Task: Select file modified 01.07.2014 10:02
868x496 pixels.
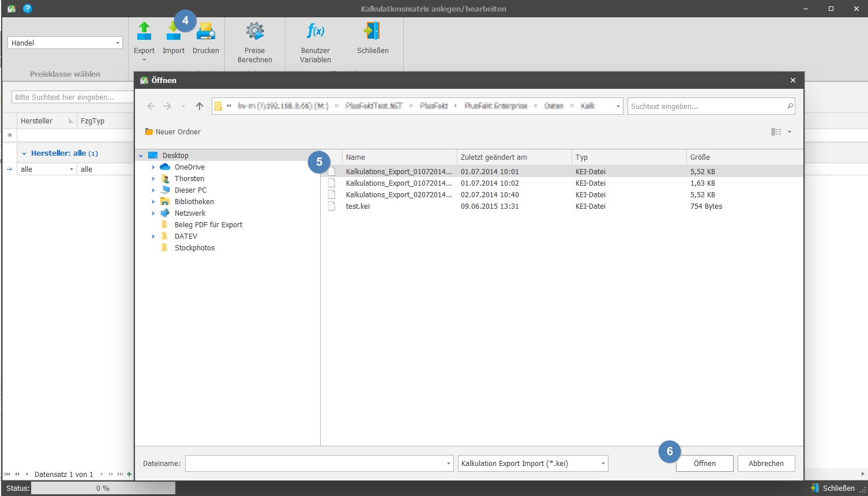Action: pos(562,183)
